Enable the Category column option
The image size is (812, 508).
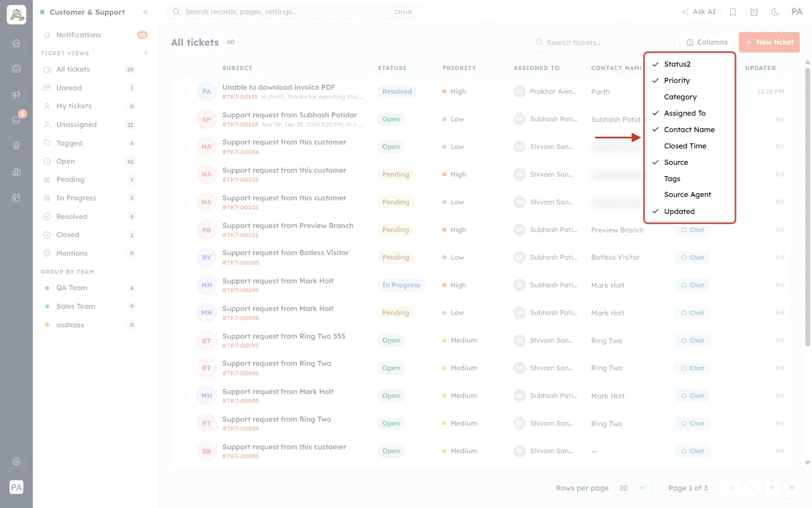coord(690,97)
